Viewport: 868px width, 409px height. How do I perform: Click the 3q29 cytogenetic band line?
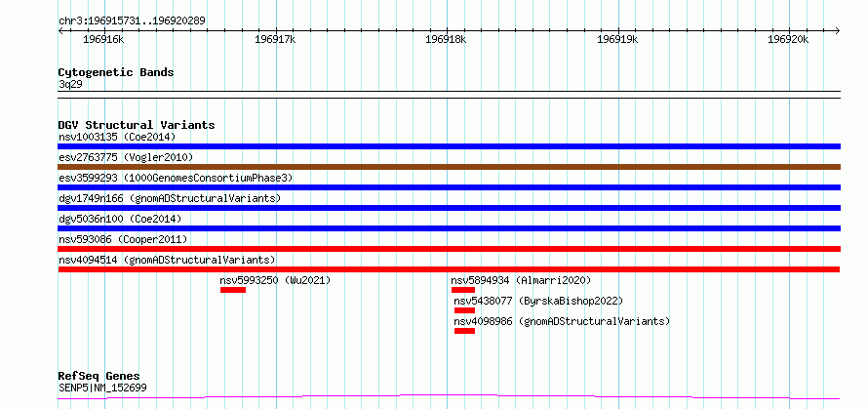coord(450,95)
